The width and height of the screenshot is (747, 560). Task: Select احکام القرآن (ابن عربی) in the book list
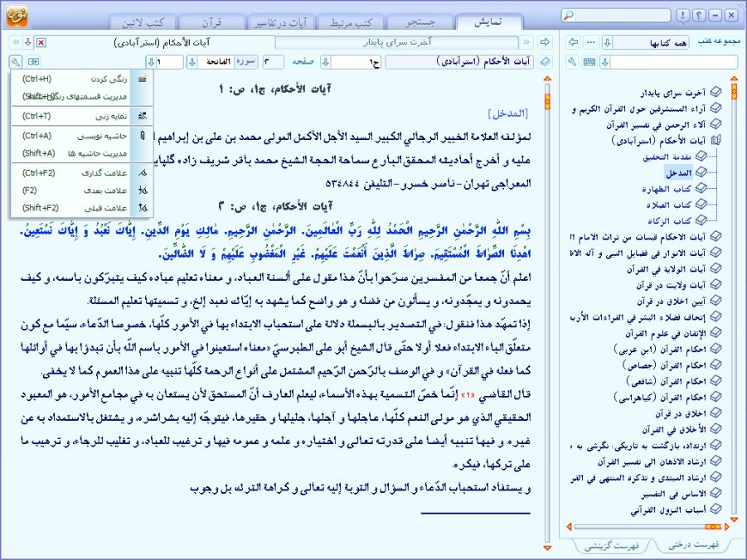click(x=660, y=349)
